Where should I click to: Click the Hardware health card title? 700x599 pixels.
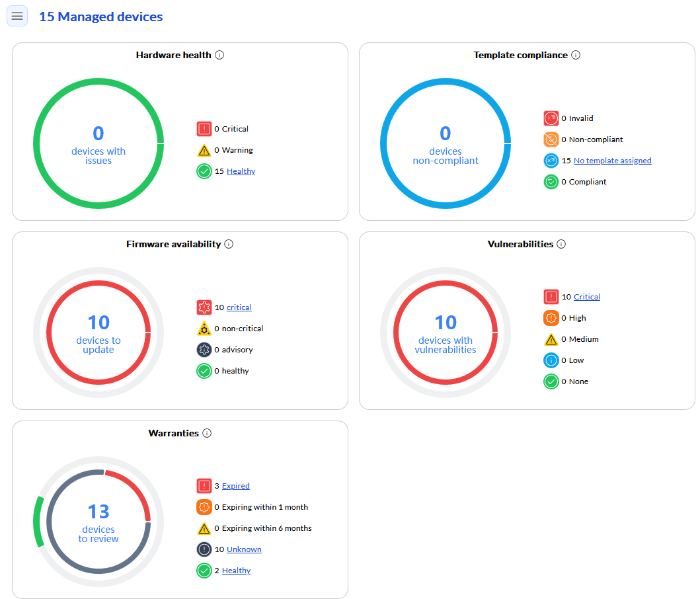174,55
